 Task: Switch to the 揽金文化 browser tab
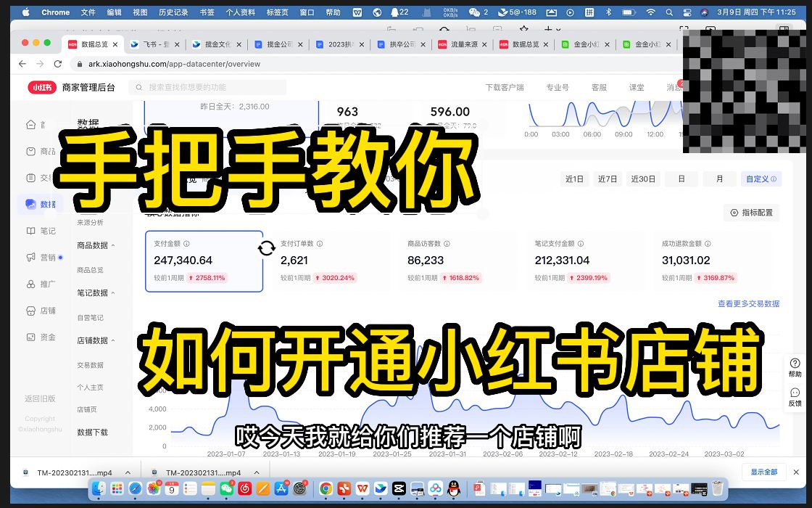pos(217,44)
